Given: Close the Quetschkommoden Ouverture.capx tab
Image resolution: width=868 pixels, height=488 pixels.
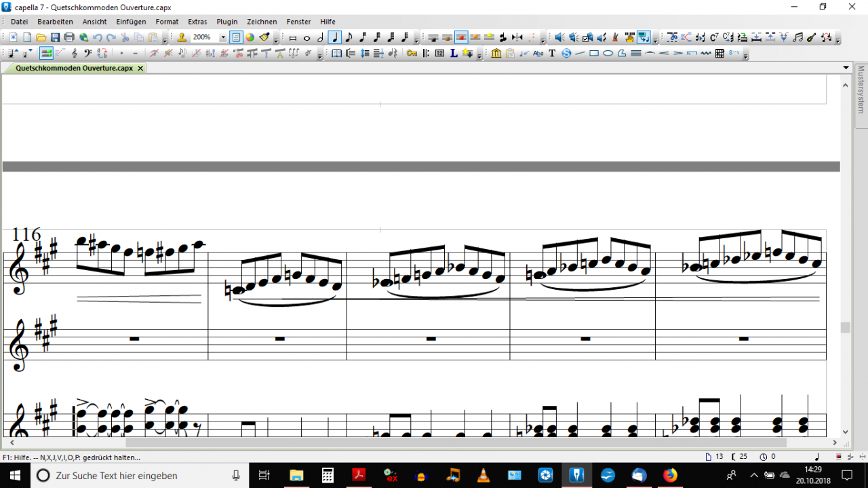Looking at the screenshot, I should point(140,69).
